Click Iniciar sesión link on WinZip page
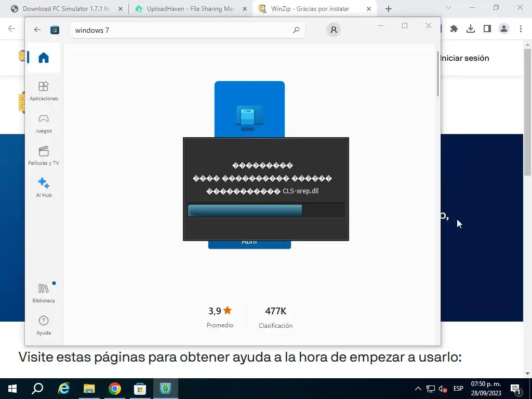This screenshot has height=399, width=532. [x=464, y=58]
